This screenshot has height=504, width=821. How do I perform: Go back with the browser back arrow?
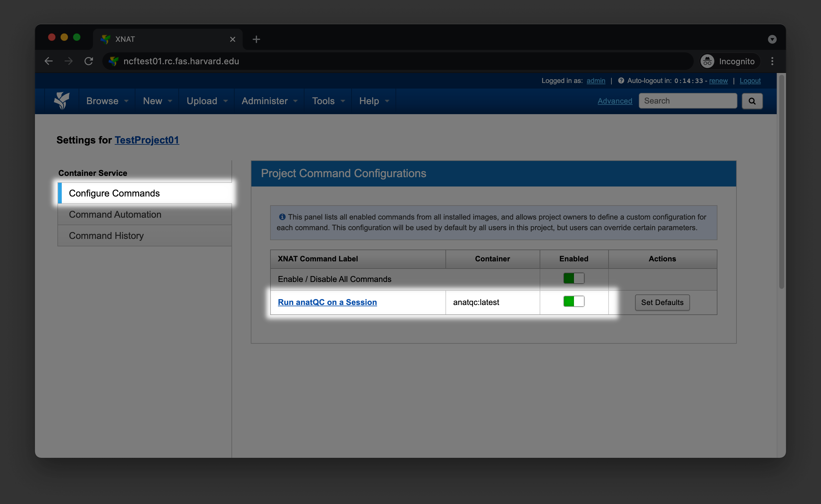[49, 61]
